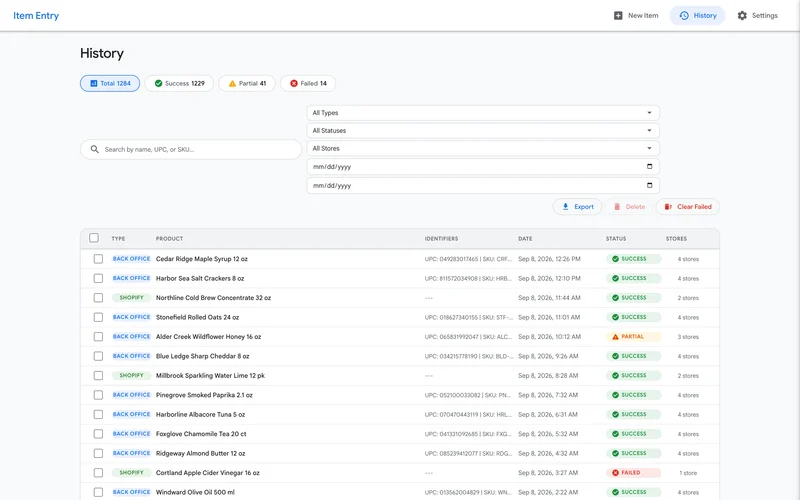Screen dimensions: 800x500
Task: Click the Stores column header
Action: tap(676, 239)
